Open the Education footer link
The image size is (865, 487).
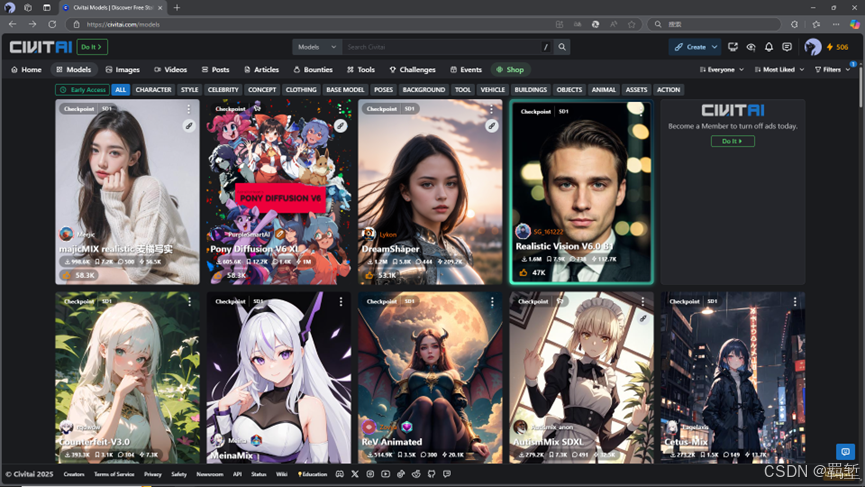[x=313, y=474]
